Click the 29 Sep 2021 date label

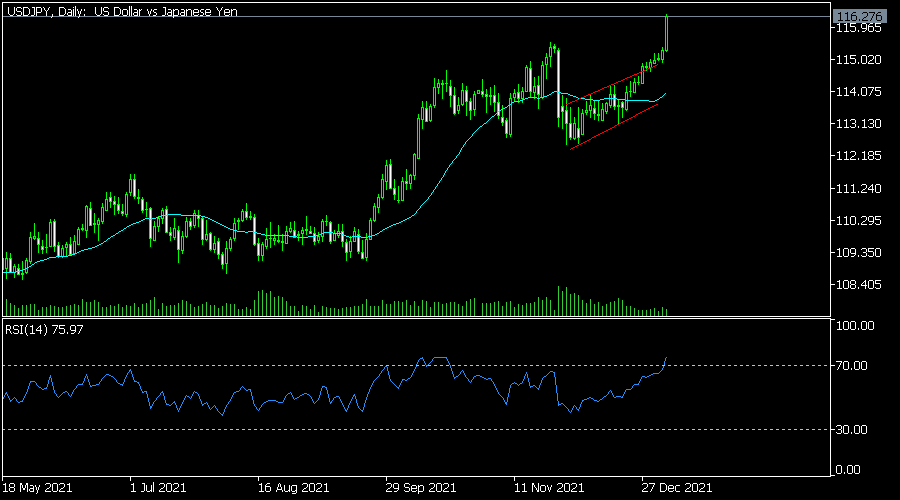421,488
